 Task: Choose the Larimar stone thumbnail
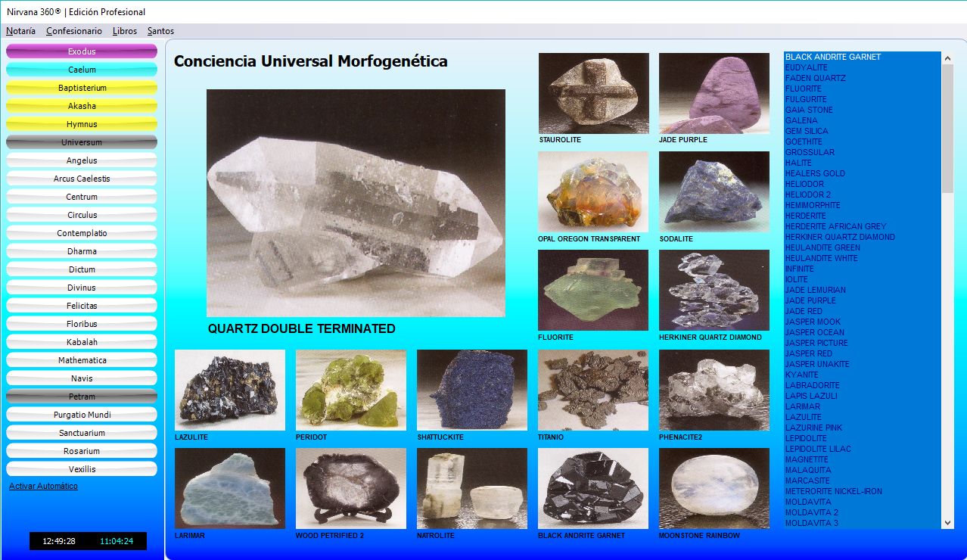pos(230,488)
